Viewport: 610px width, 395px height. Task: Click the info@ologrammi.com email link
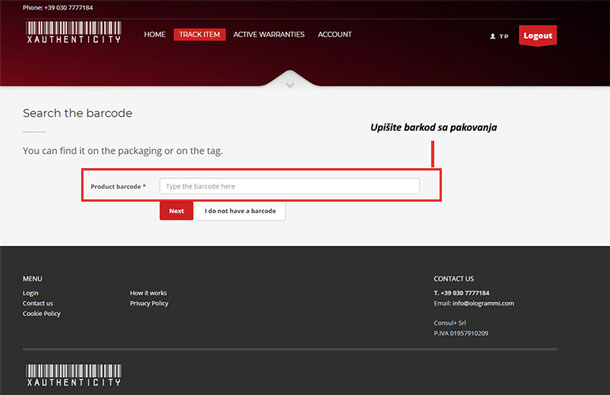pos(483,303)
